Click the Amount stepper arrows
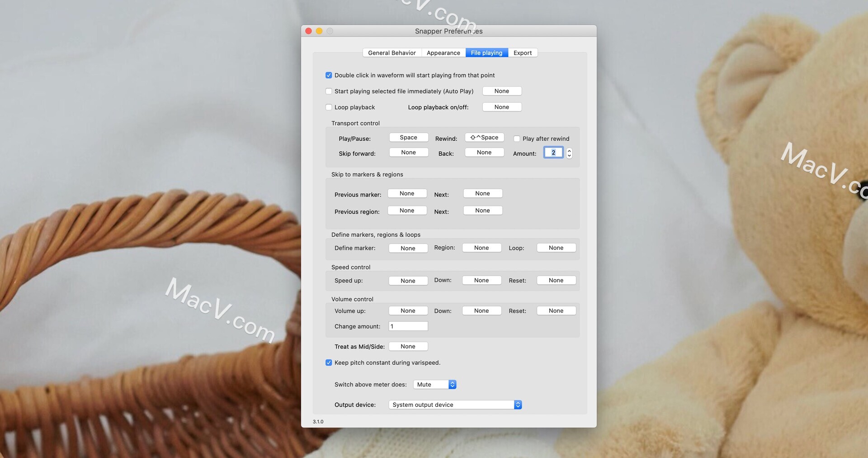The width and height of the screenshot is (868, 458). tap(569, 153)
